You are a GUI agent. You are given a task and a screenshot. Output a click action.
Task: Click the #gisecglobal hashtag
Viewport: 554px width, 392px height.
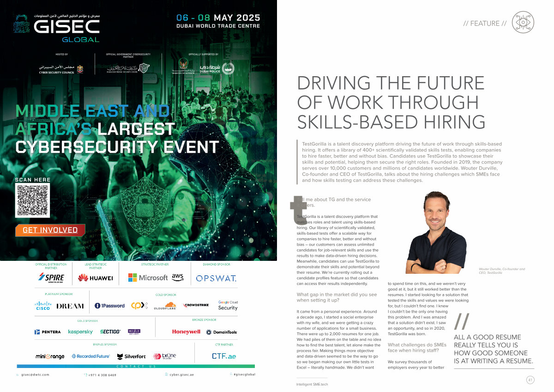tap(244, 374)
